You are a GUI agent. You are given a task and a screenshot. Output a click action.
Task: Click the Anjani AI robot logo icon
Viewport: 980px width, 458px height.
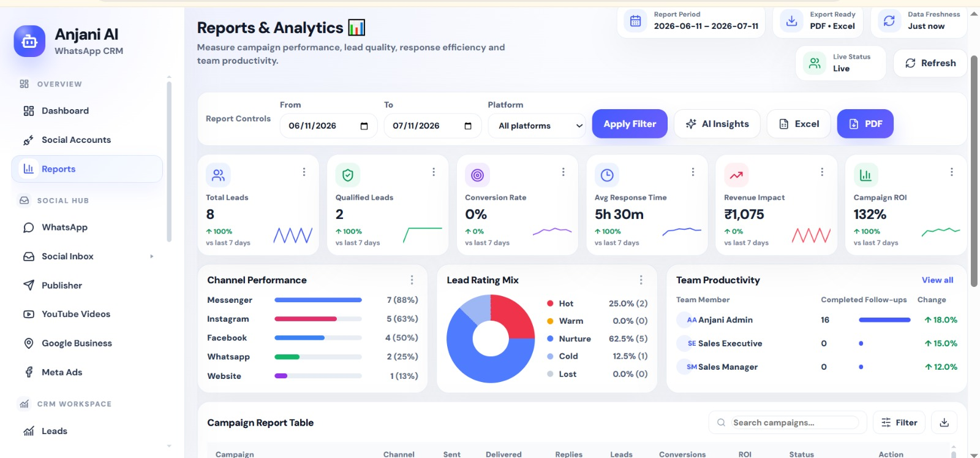click(29, 41)
